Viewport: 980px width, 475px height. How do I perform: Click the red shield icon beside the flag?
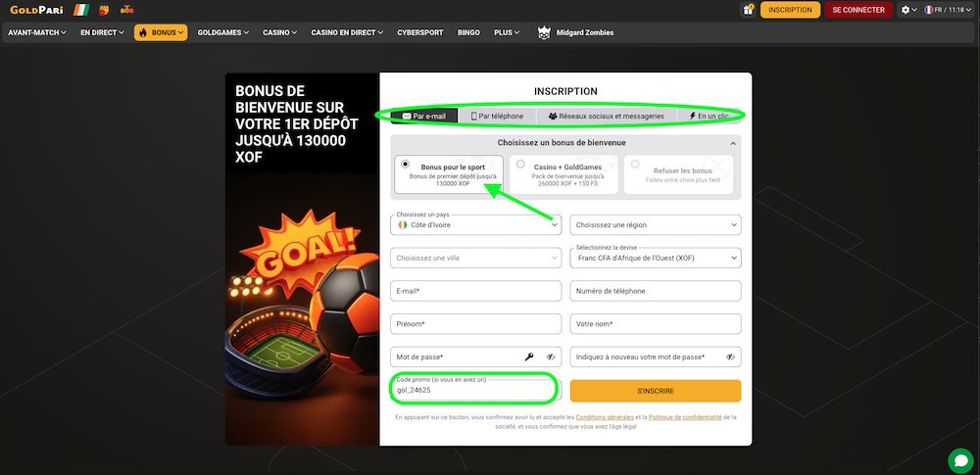[104, 10]
